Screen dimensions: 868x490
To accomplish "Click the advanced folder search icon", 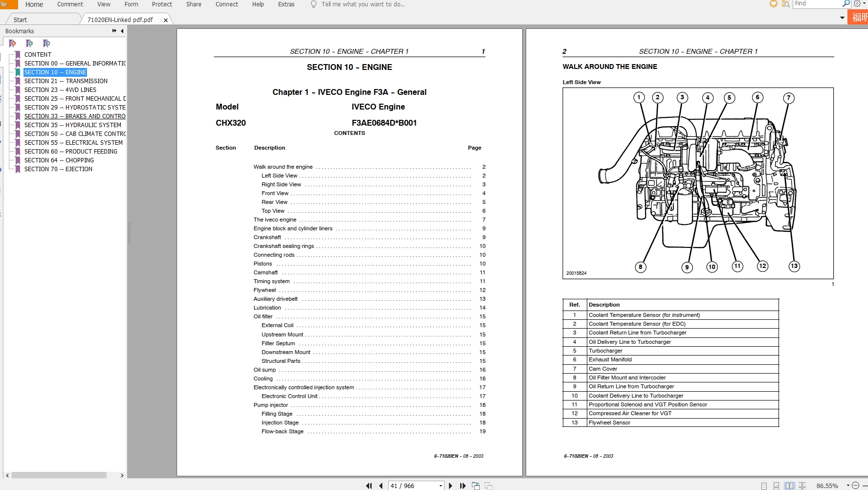I will (785, 4).
